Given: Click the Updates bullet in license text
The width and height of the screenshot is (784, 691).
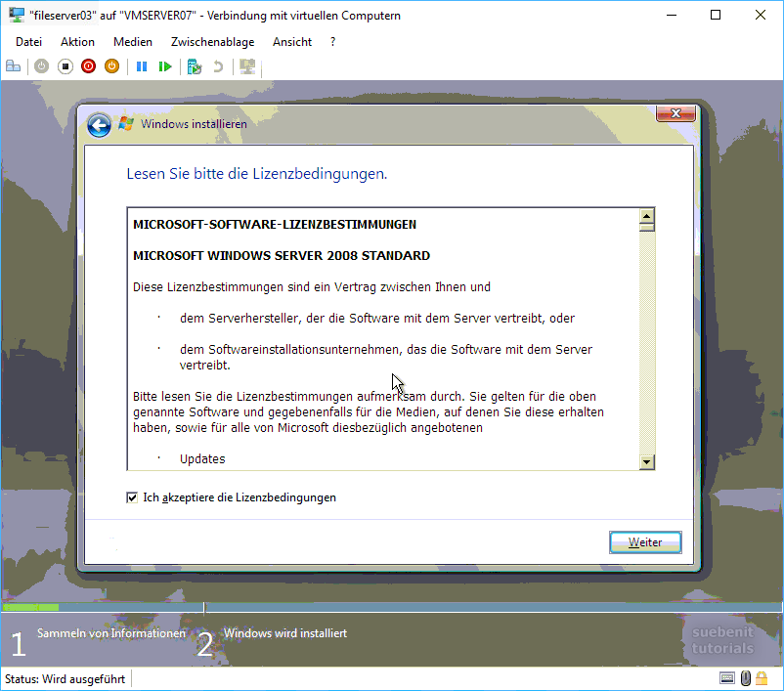Looking at the screenshot, I should 202,459.
